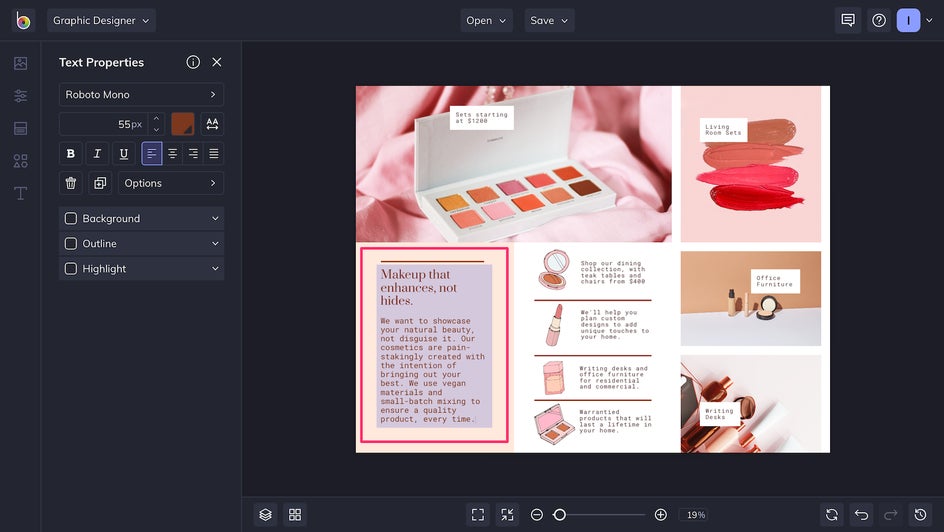944x532 pixels.
Task: Open the Layers panel icon
Action: tap(265, 514)
